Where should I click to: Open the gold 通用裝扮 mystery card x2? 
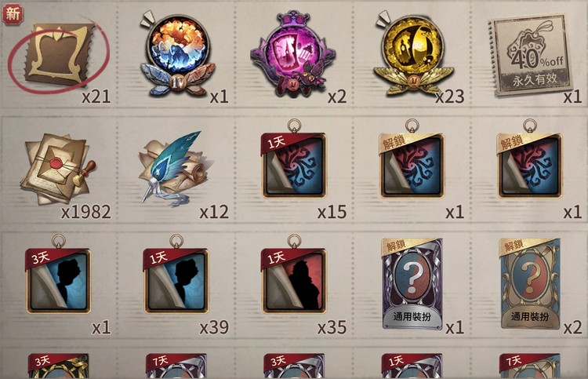(x=530, y=284)
